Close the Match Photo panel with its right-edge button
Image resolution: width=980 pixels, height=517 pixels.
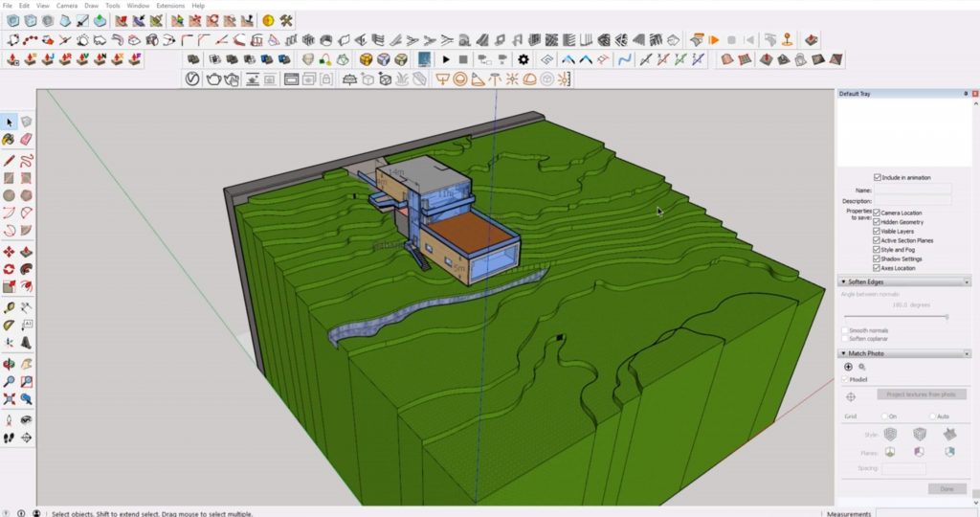[967, 354]
